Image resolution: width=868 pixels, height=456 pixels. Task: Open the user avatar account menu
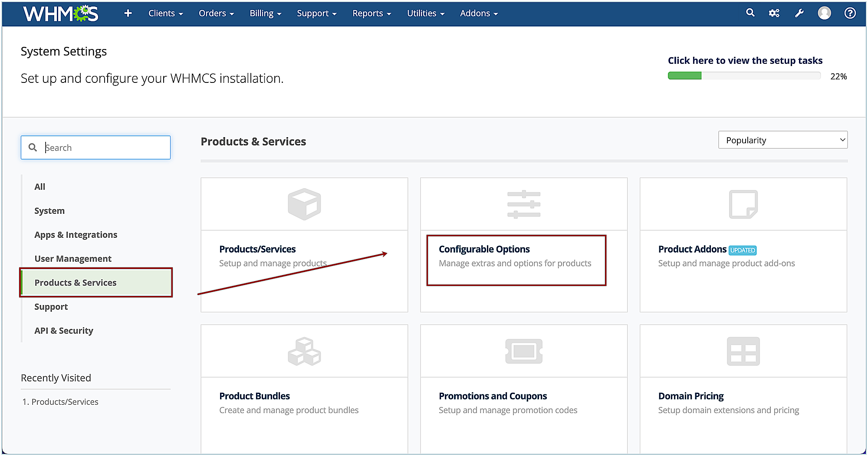click(824, 13)
